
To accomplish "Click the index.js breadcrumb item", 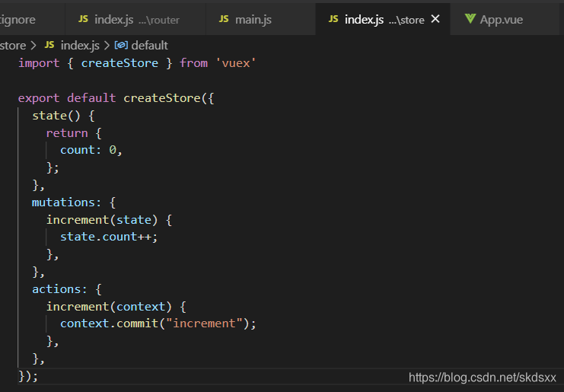I will pyautogui.click(x=80, y=46).
